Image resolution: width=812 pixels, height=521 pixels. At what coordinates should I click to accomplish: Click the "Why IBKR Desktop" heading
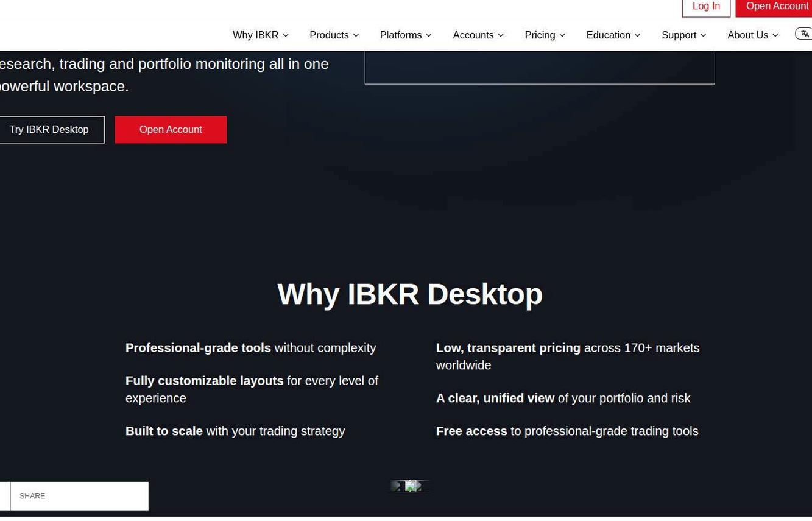410,294
